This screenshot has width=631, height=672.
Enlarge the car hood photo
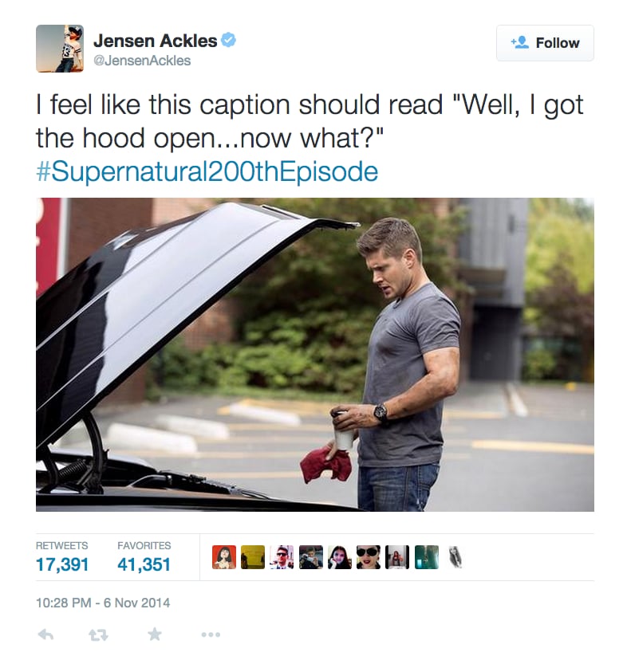[315, 355]
